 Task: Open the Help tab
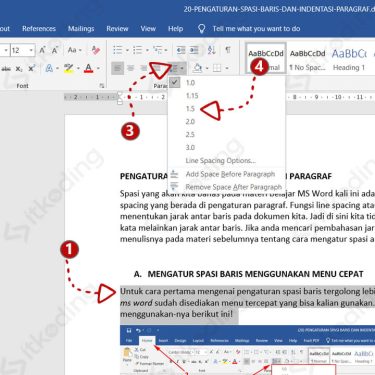(x=175, y=29)
